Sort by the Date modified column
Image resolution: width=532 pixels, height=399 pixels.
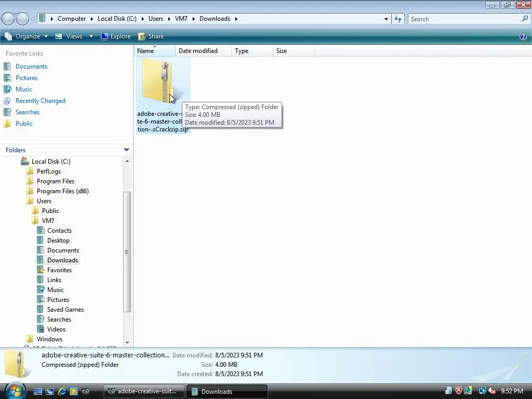pos(204,51)
